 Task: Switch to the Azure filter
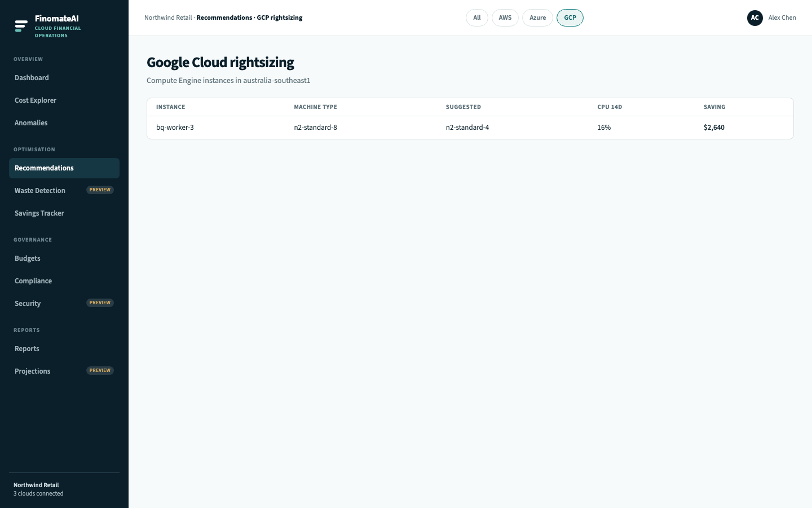[537, 18]
